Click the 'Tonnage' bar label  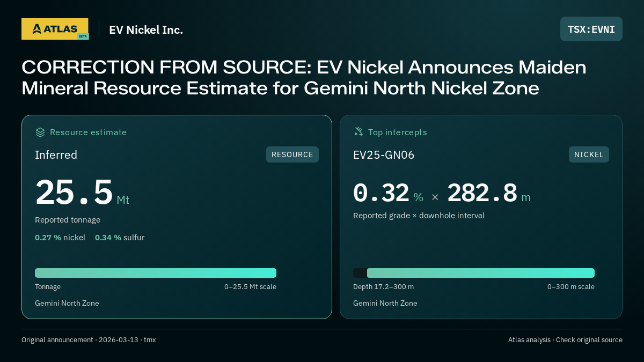(x=48, y=287)
